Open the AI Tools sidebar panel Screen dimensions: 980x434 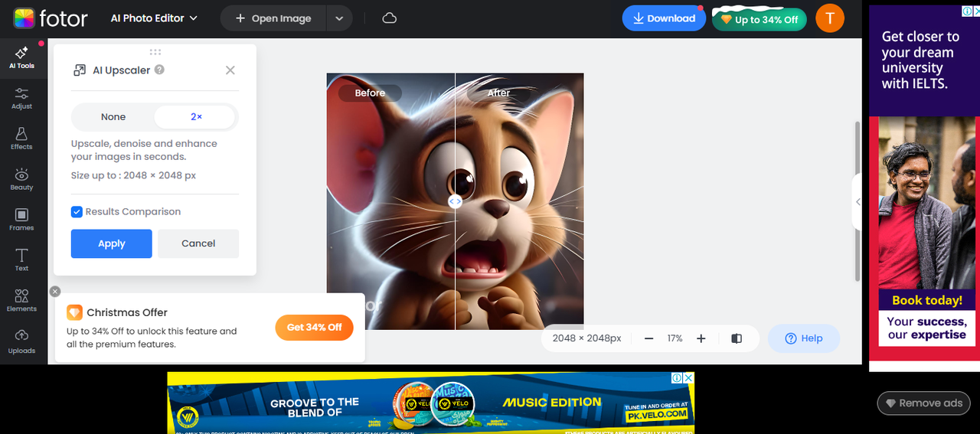pos(21,58)
